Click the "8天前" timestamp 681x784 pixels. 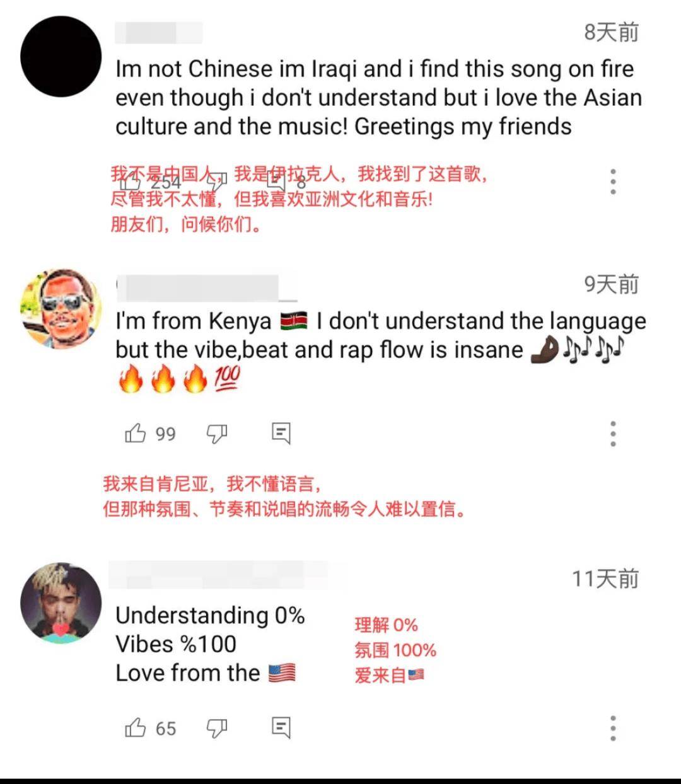coord(612,32)
